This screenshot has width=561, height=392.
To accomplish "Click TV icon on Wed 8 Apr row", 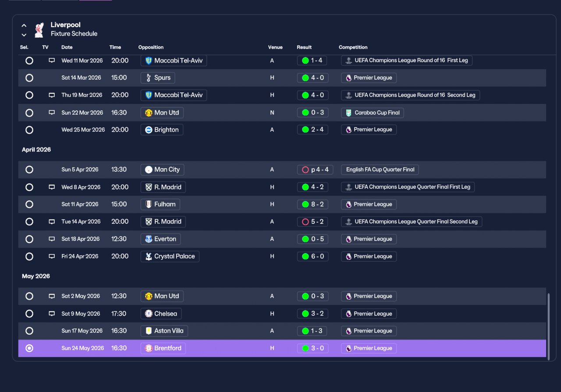I will tap(52, 187).
